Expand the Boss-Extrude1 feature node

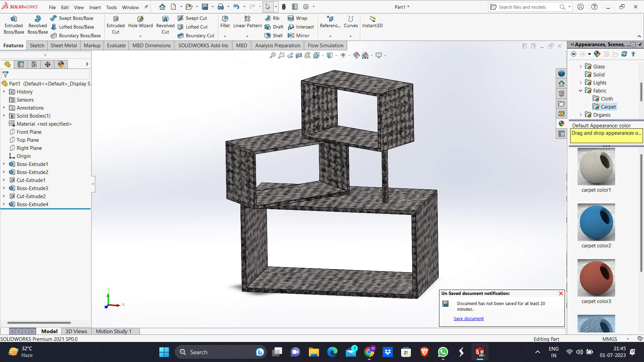tap(4, 164)
